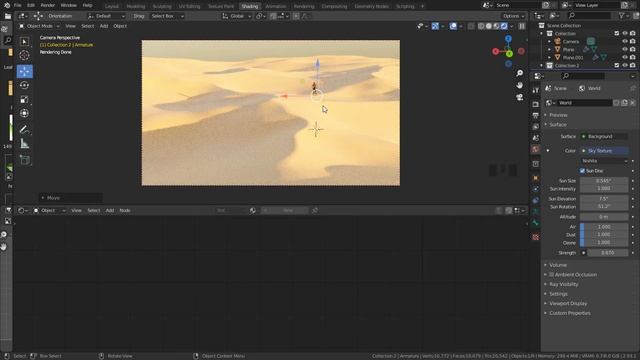640x360 pixels.
Task: Toggle the Ambient Occlusion checkbox
Action: click(x=551, y=275)
